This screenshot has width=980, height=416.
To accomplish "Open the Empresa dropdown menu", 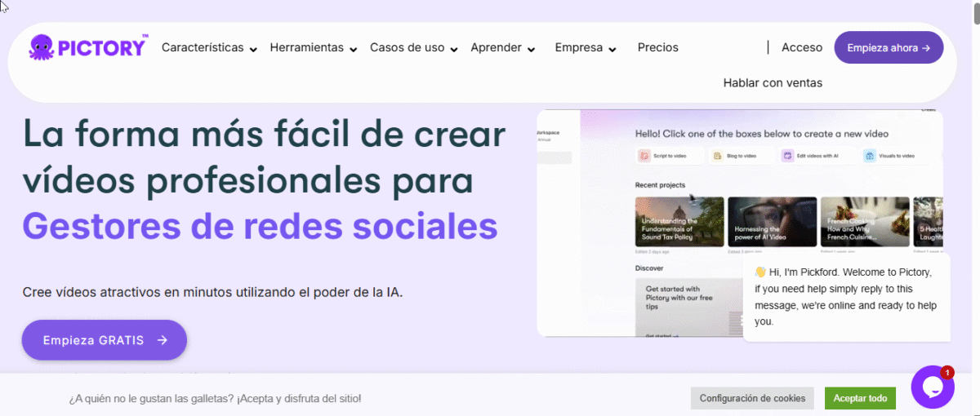I will point(585,47).
